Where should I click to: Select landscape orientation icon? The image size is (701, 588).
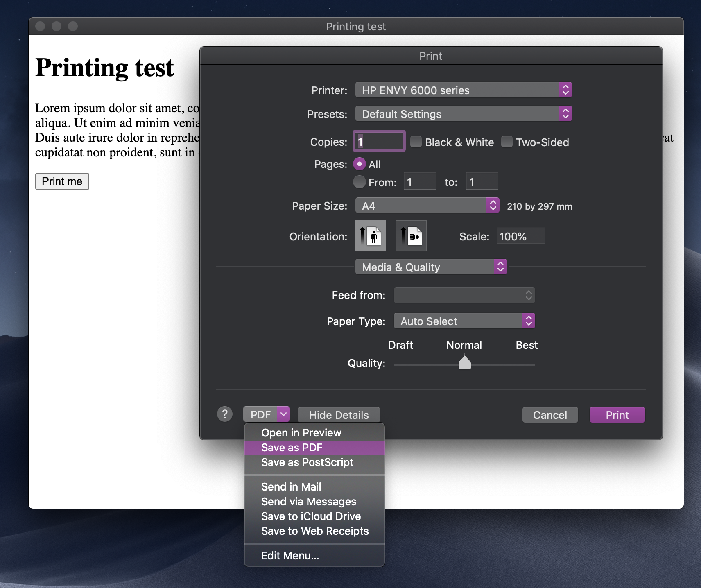click(x=411, y=236)
